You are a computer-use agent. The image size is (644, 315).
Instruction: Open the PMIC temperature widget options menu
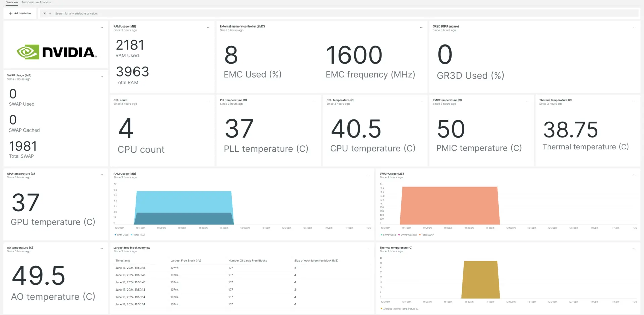(527, 101)
